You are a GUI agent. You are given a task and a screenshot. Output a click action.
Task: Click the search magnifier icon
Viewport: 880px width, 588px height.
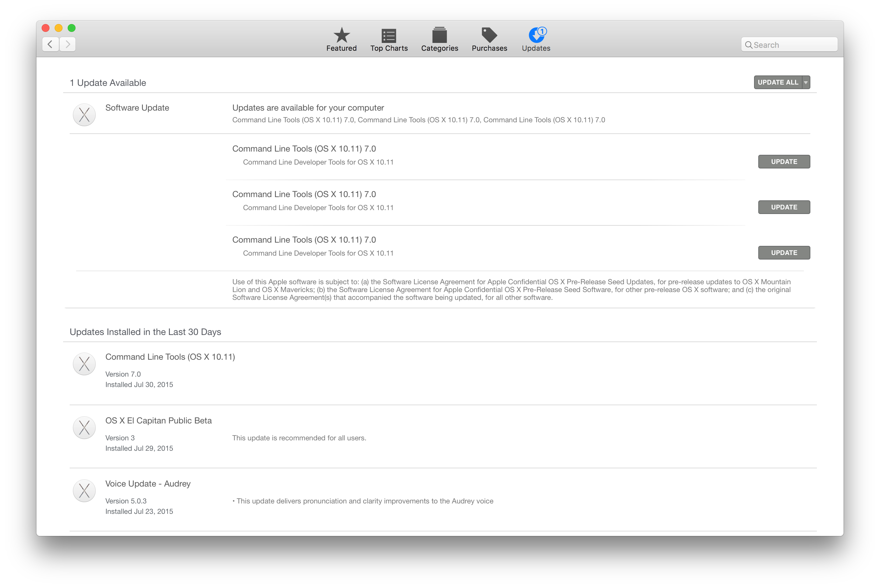coord(748,45)
